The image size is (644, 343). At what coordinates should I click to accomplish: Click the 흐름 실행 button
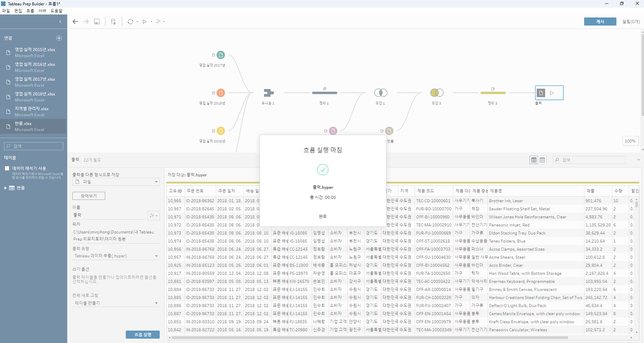pos(143,335)
